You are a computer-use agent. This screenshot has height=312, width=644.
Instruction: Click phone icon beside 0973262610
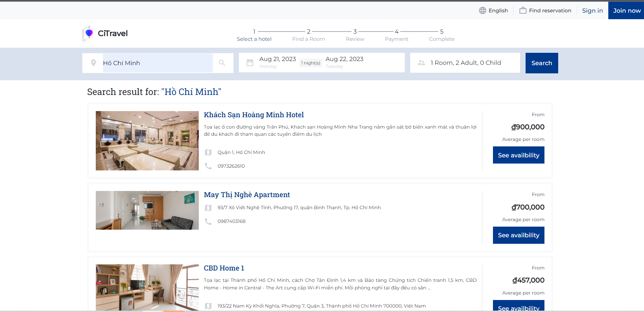[208, 166]
